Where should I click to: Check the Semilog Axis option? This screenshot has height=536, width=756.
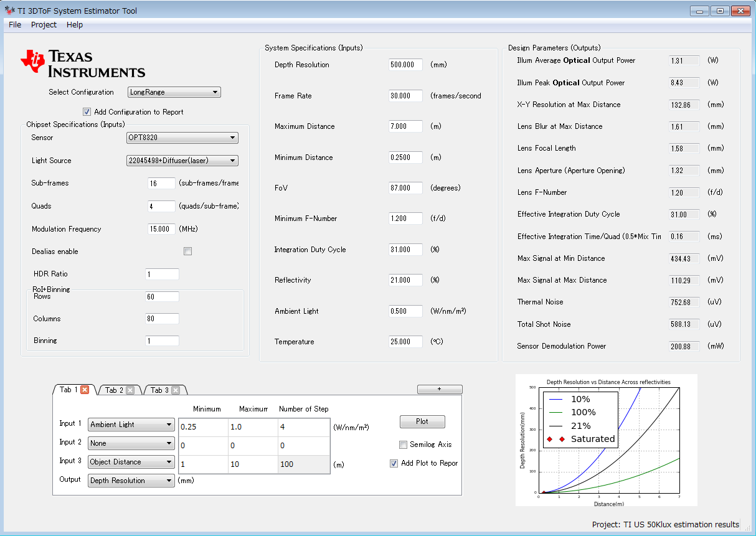(404, 444)
